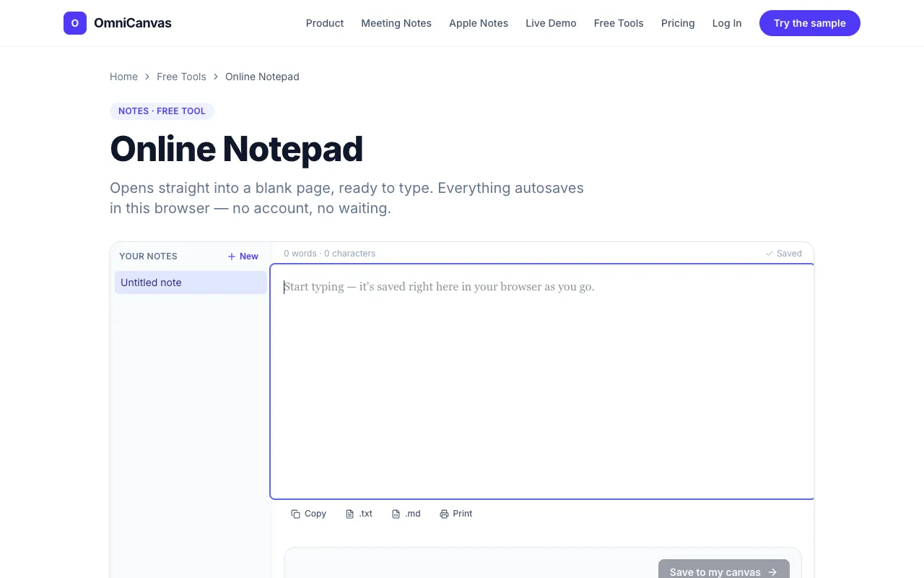Open Free Tools breadcrumb link
The width and height of the screenshot is (924, 578).
click(x=181, y=77)
